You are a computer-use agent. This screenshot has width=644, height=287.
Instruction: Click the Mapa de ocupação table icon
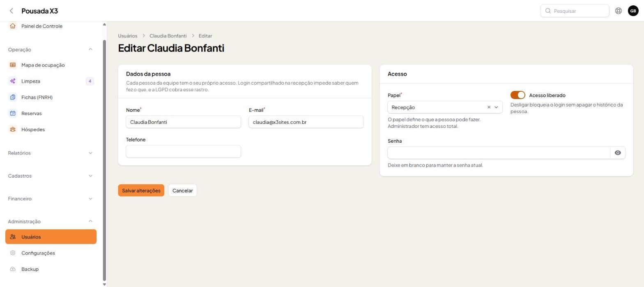click(x=13, y=65)
